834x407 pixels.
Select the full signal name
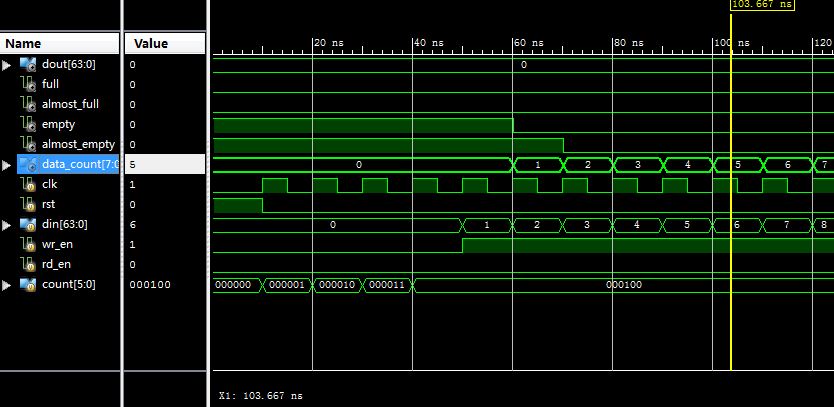coord(51,84)
